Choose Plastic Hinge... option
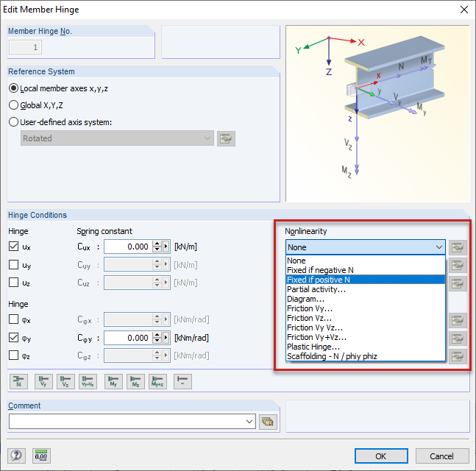The height and width of the screenshot is (471, 476). coord(366,347)
